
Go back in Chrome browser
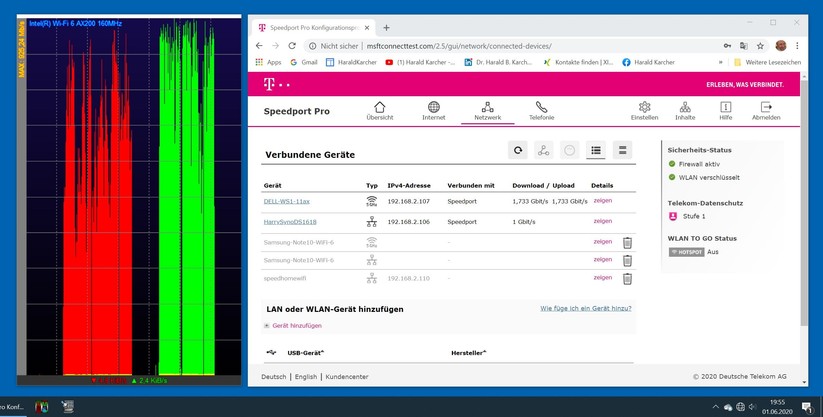[x=259, y=46]
